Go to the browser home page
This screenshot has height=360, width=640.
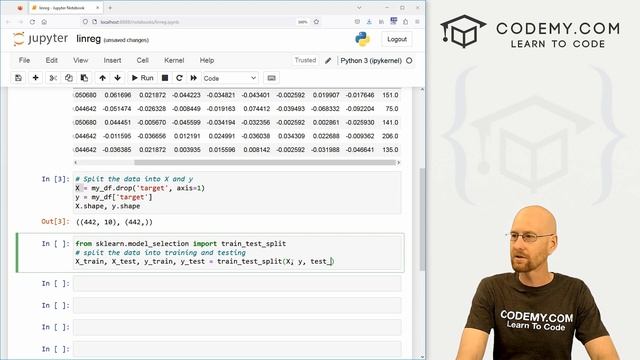coord(44,22)
